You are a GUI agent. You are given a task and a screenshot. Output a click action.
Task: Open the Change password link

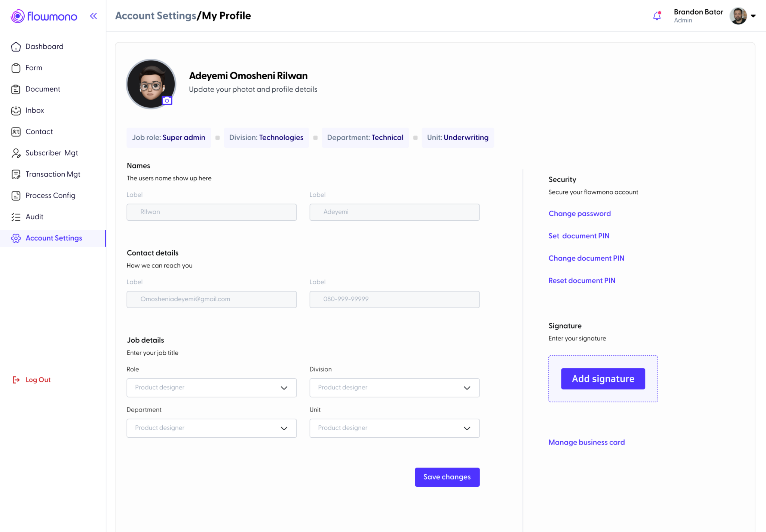[x=579, y=213]
